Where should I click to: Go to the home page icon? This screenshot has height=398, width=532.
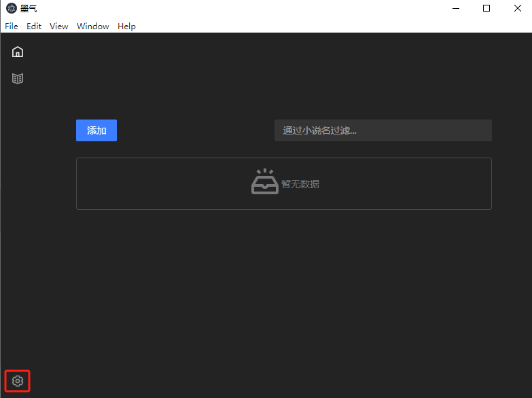coord(18,52)
